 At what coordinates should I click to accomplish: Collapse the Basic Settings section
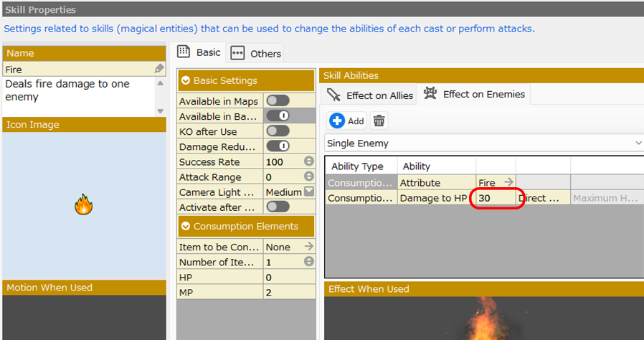[x=186, y=81]
